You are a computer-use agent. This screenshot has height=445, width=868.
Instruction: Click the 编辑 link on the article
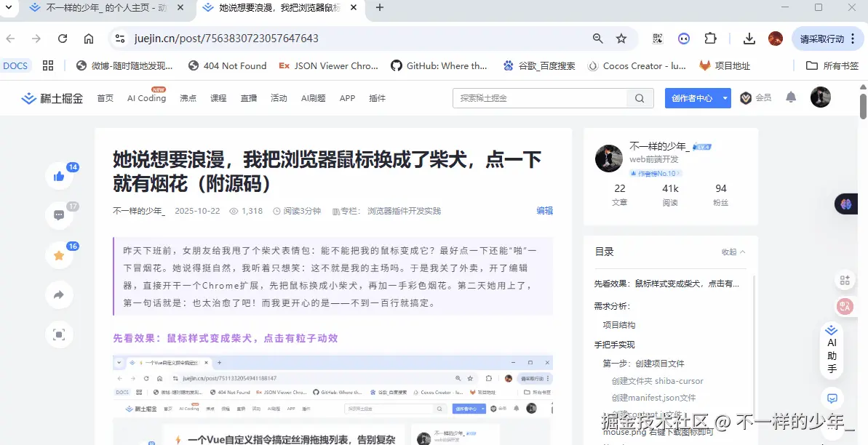[x=544, y=211]
